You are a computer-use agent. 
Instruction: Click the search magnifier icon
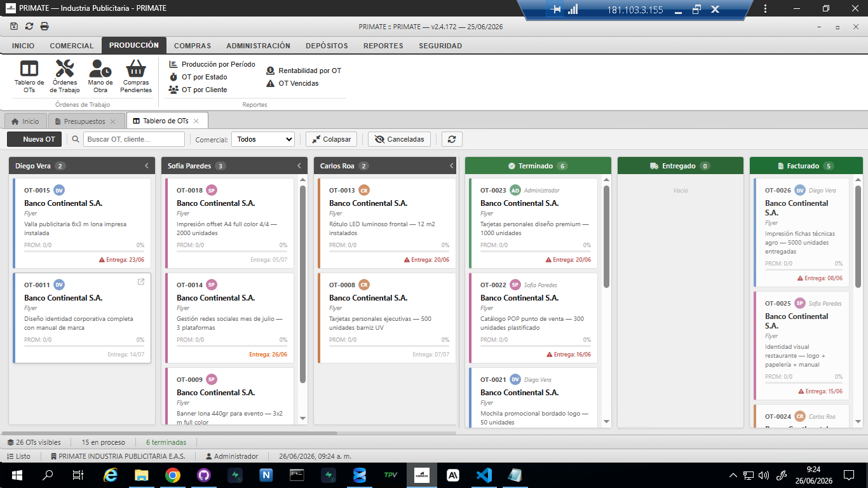click(x=76, y=139)
